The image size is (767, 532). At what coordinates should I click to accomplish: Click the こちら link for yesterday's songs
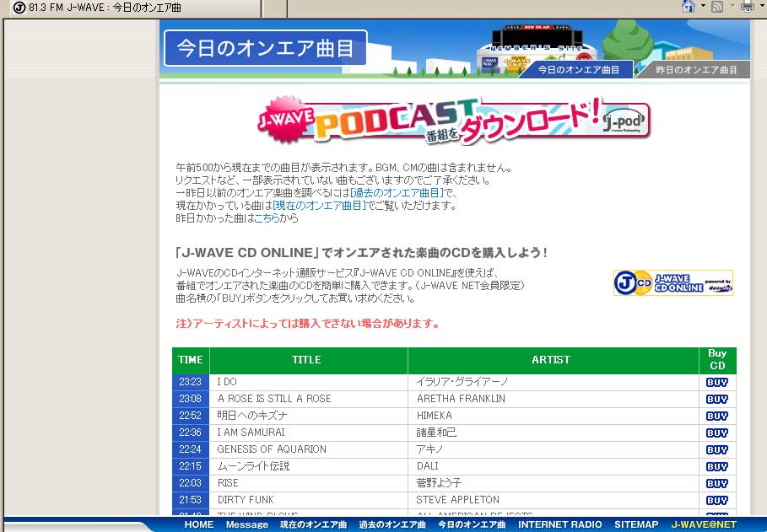point(267,218)
